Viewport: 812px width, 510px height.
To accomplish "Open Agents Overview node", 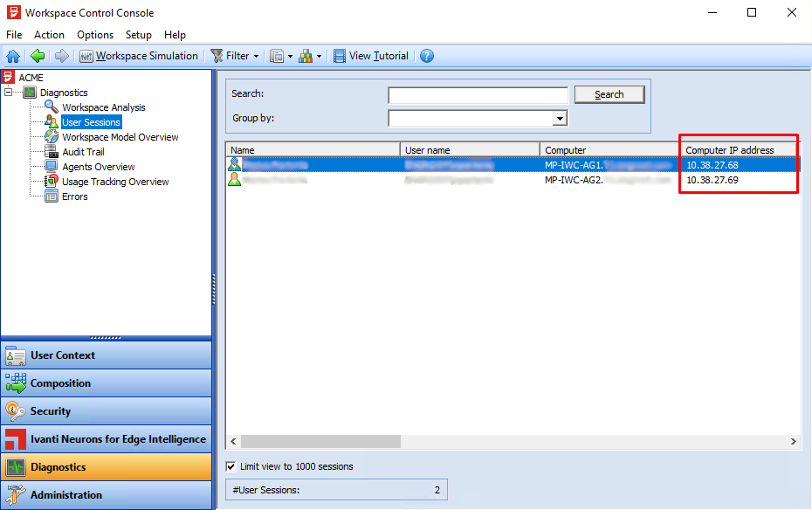I will pyautogui.click(x=99, y=167).
